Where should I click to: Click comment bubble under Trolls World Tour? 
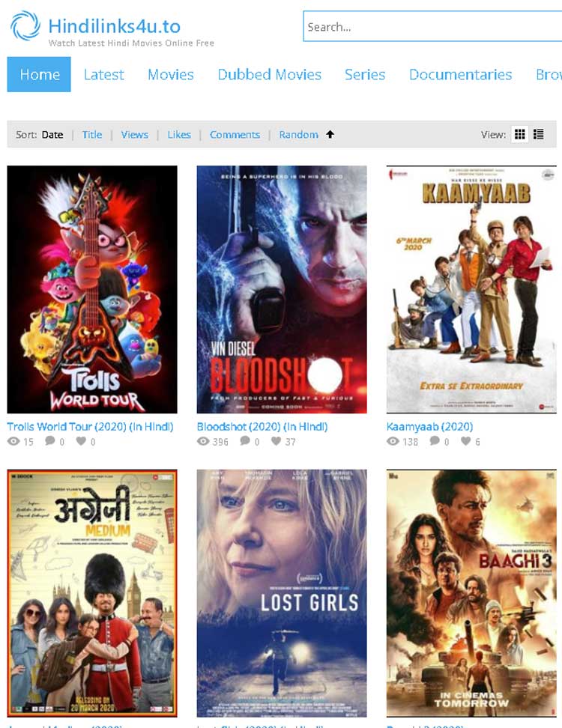(x=50, y=440)
